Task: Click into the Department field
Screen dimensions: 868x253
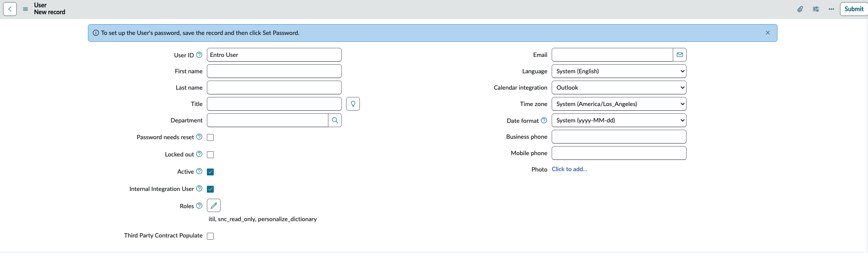Action: [x=268, y=120]
